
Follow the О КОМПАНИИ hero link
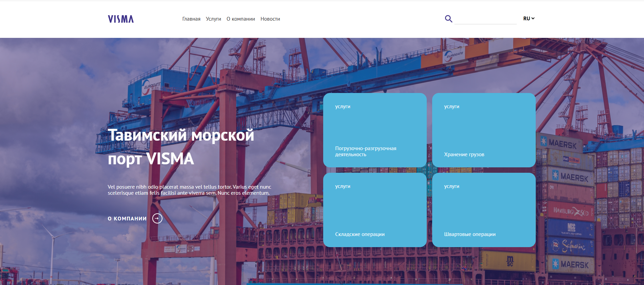[127, 219]
